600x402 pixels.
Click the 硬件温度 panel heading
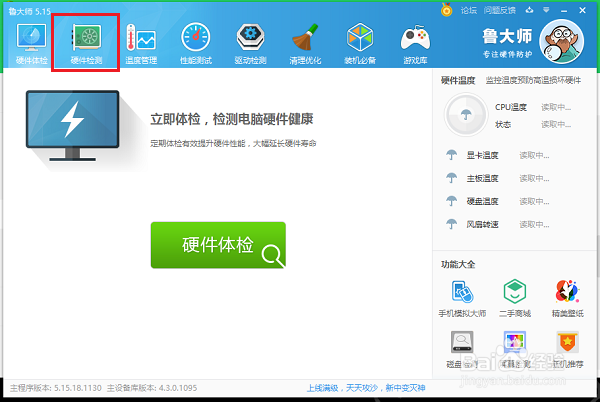[x=458, y=80]
